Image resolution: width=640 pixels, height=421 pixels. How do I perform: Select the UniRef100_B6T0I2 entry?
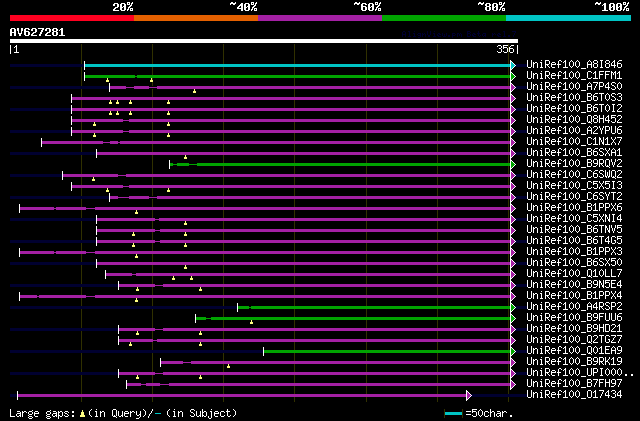[574, 108]
